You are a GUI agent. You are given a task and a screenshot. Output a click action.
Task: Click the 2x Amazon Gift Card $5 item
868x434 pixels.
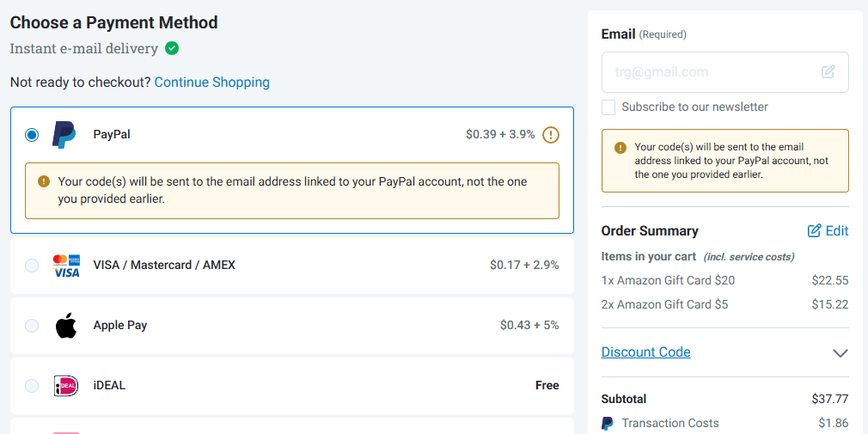coord(665,304)
